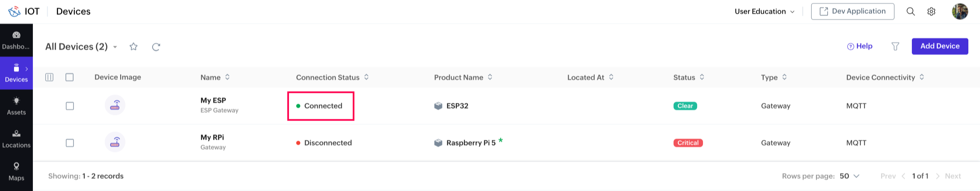Image resolution: width=980 pixels, height=191 pixels.
Task: Refresh the devices list
Action: tap(156, 47)
